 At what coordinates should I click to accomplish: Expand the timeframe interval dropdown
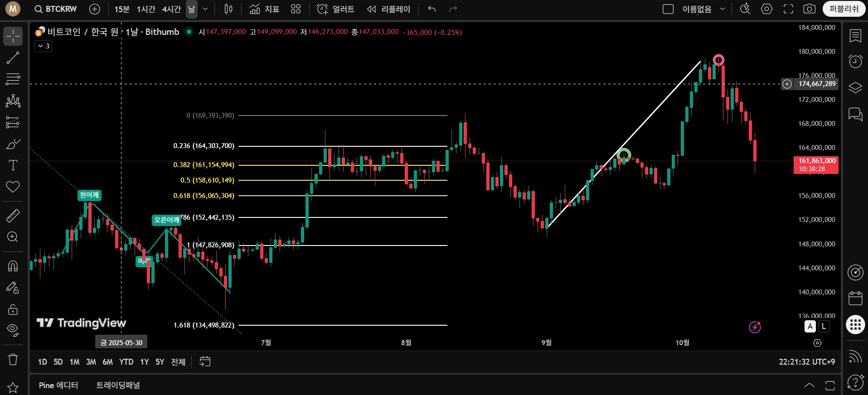coord(205,9)
